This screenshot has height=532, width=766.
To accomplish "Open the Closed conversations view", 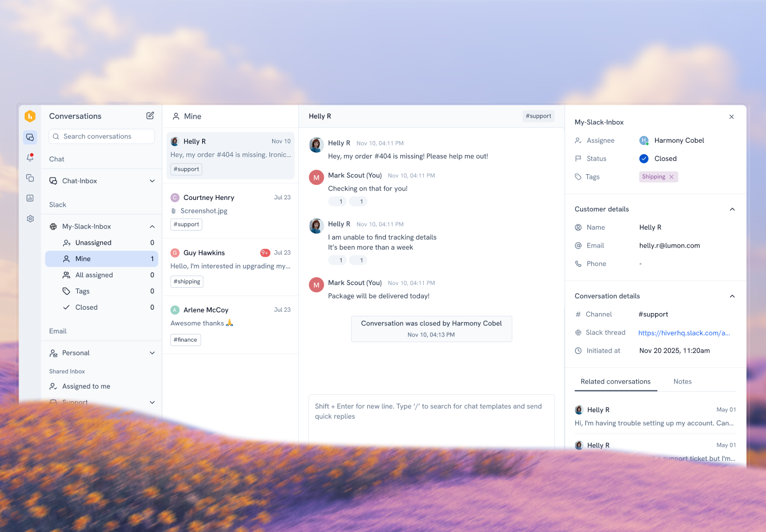I will click(x=102, y=307).
